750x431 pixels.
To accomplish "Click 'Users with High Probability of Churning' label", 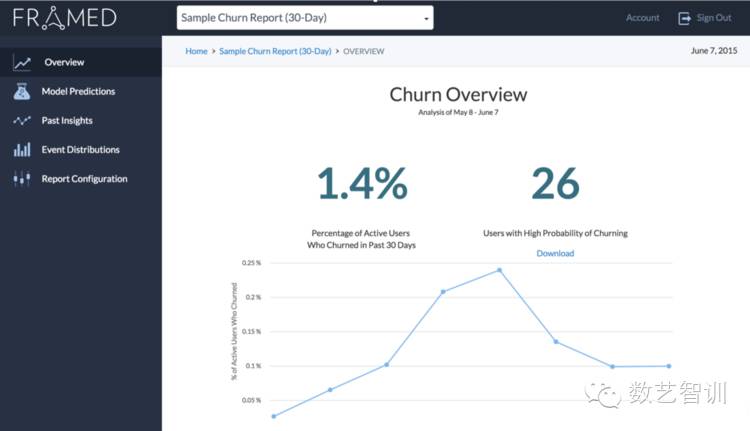I will [555, 233].
